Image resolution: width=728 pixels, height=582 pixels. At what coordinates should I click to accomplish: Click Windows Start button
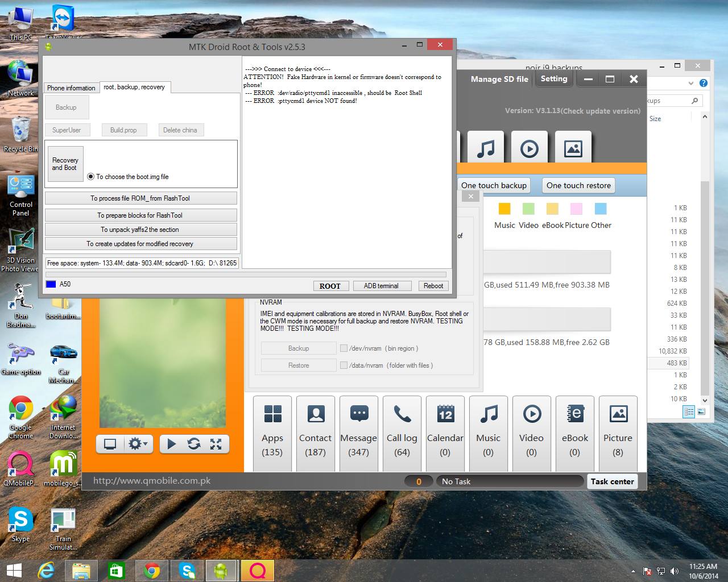click(x=14, y=570)
